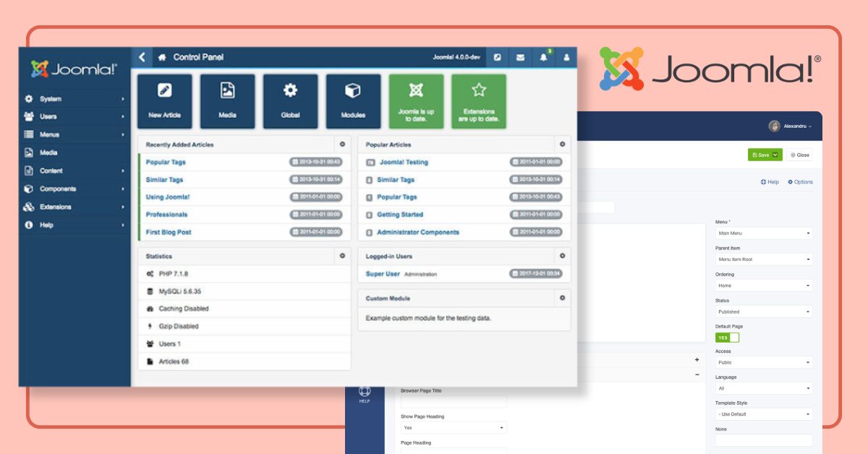
Task: Click the document icon beside Getting Started
Action: pyautogui.click(x=370, y=215)
